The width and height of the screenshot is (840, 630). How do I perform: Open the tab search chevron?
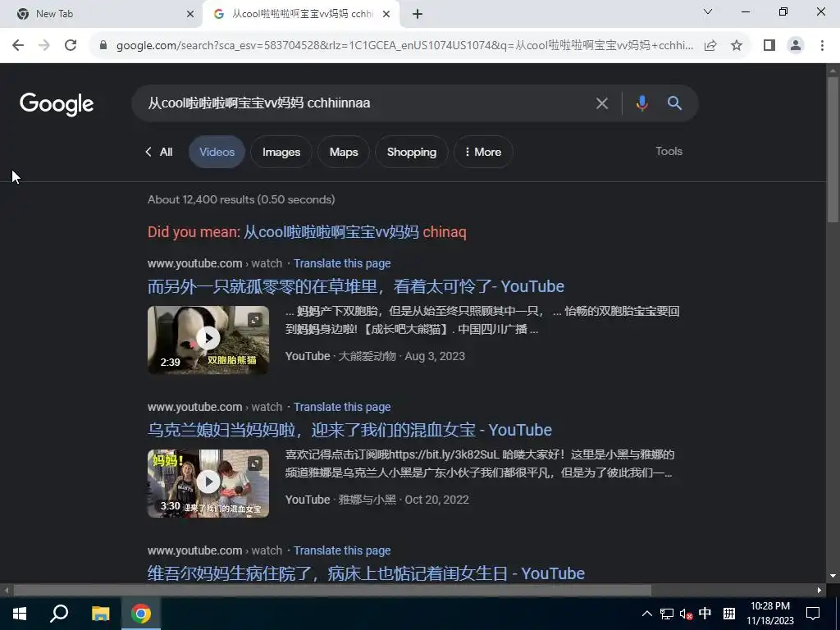(x=708, y=11)
